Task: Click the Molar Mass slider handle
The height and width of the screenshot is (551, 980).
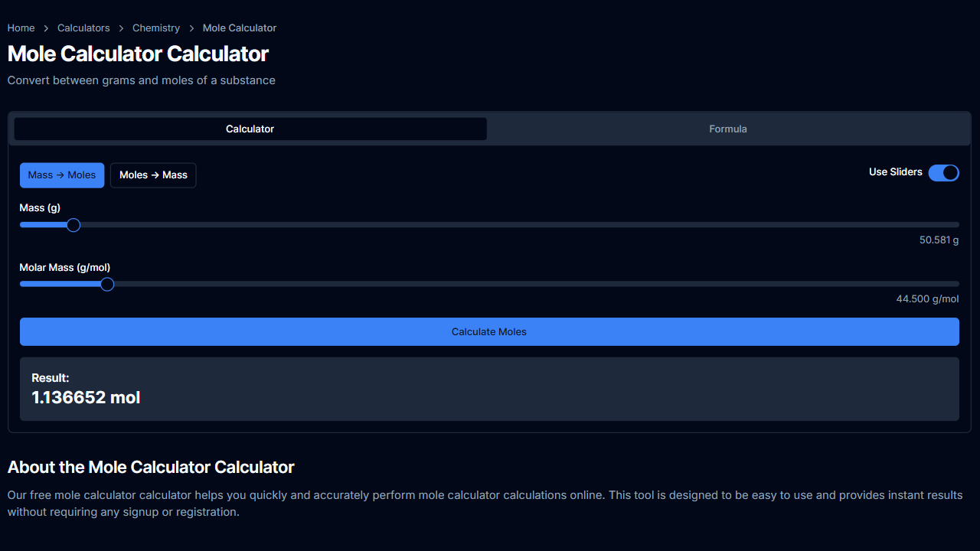Action: tap(107, 284)
